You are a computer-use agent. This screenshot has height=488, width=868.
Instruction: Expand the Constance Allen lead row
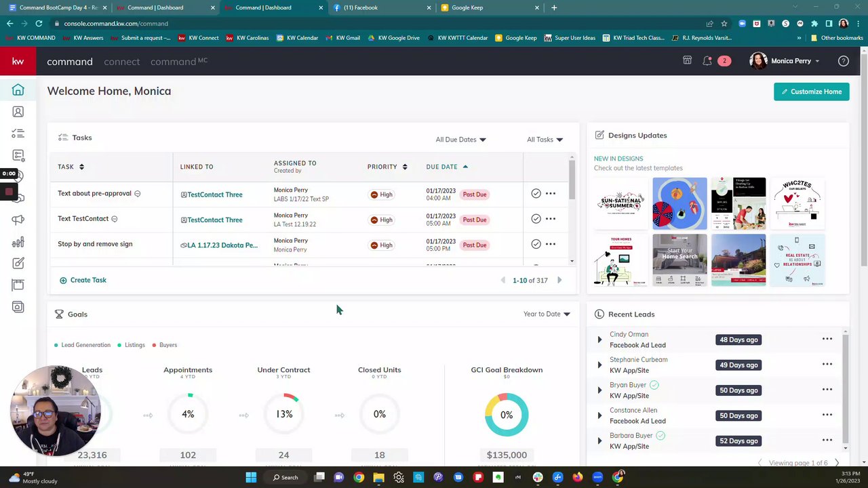tap(599, 415)
